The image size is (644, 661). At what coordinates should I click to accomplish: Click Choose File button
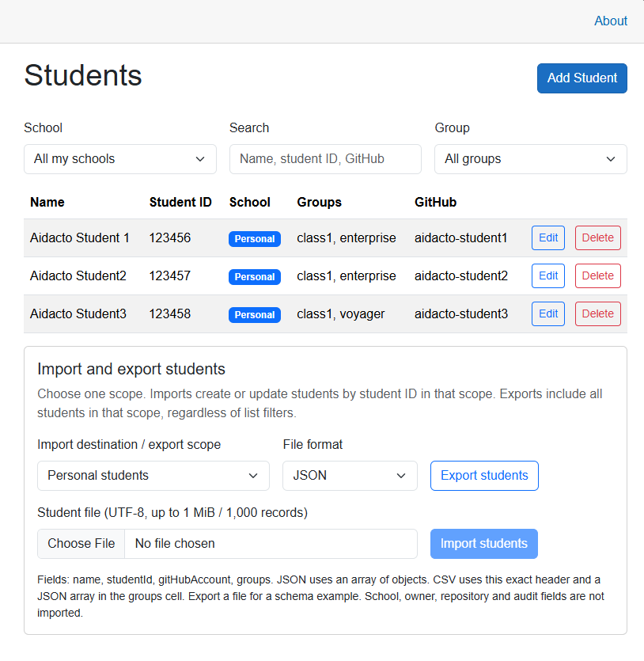(x=81, y=543)
